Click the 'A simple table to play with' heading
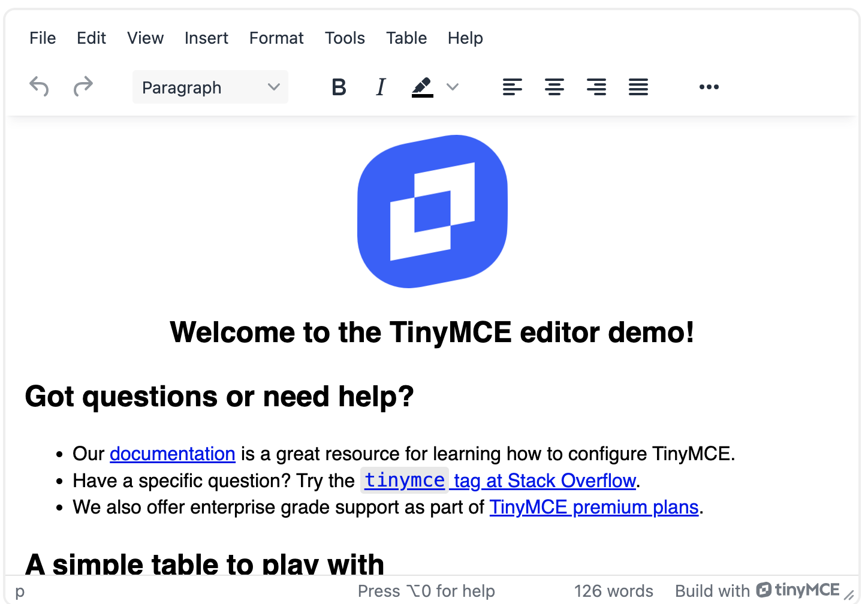 pos(204,563)
